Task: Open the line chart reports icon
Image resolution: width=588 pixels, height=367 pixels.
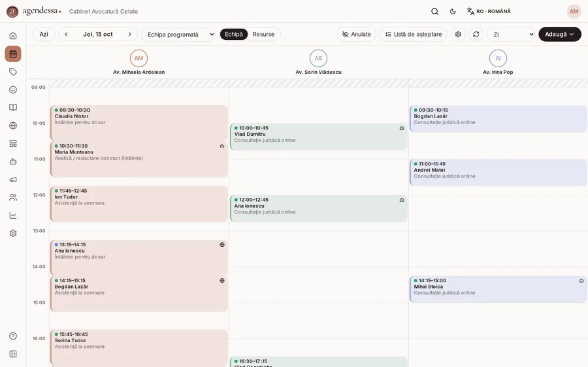Action: coord(13,215)
